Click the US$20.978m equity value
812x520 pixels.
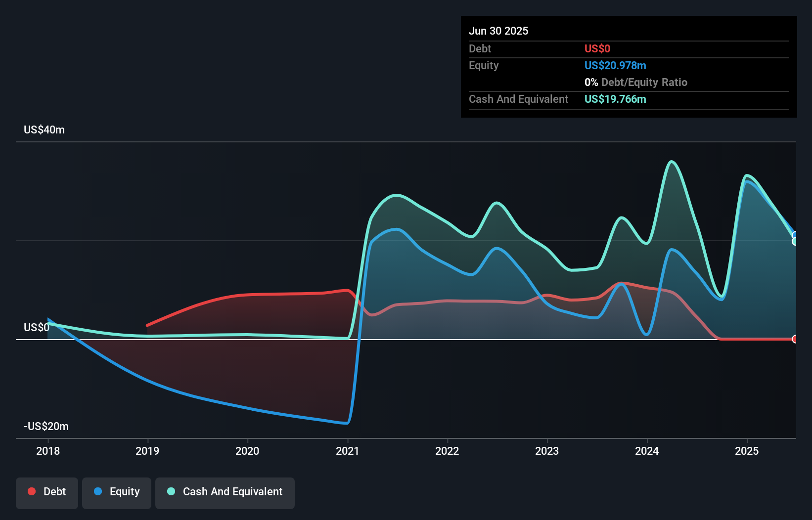[x=615, y=65]
